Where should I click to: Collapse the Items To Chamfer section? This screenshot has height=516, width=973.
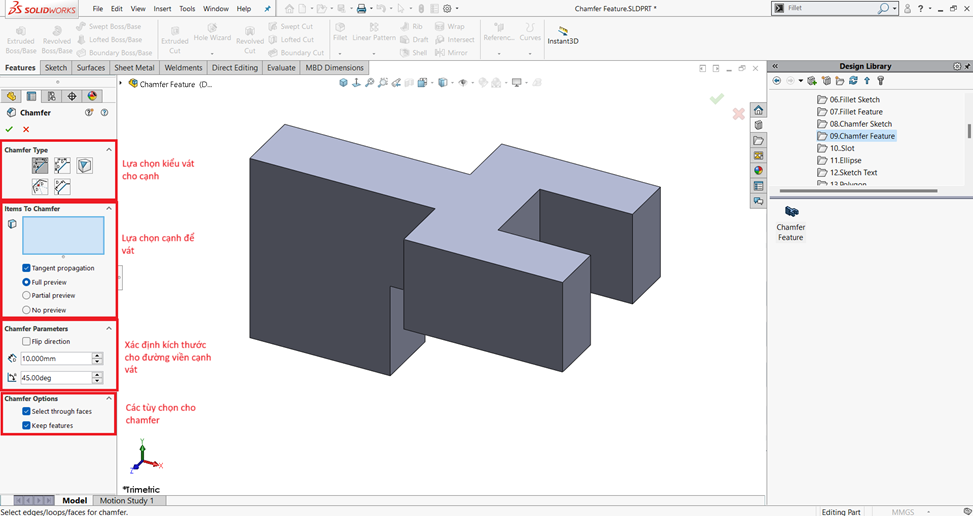click(109, 209)
